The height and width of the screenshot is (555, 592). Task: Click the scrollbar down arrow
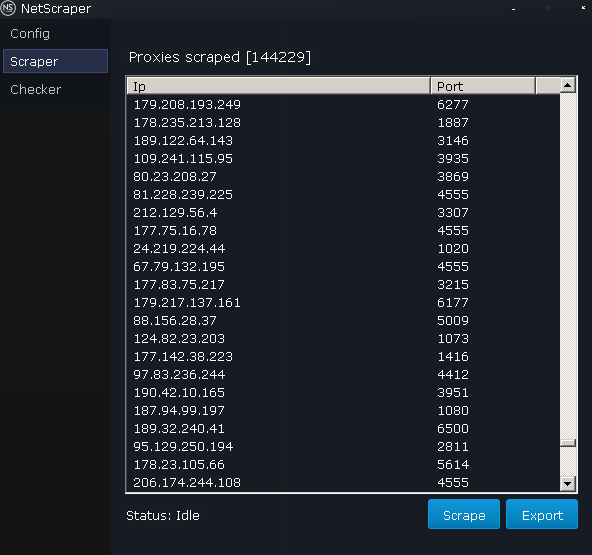[x=567, y=483]
